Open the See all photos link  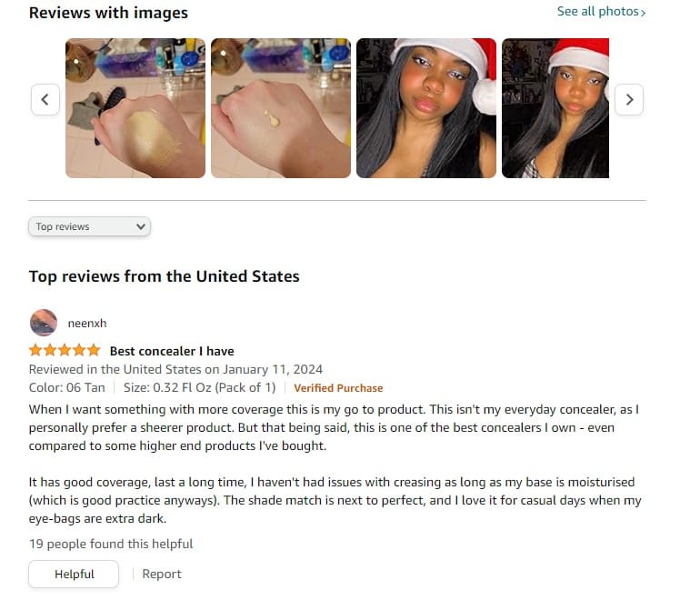click(601, 12)
